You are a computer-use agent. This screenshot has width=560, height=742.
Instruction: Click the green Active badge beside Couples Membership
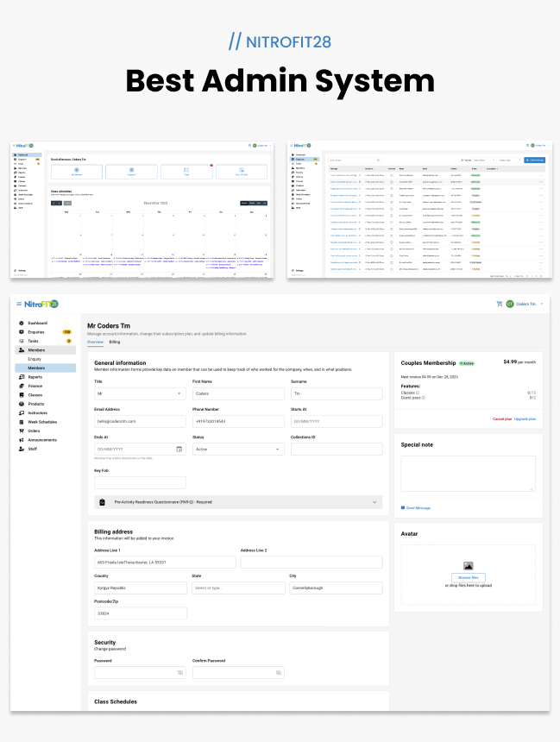coord(467,363)
